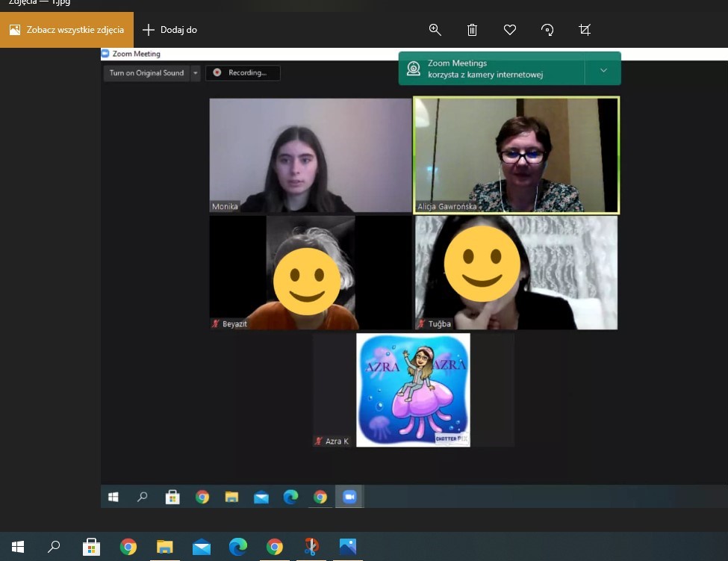Screen dimensions: 728x561
Task: Select the Alicja Gawrońska video tile
Action: point(516,155)
